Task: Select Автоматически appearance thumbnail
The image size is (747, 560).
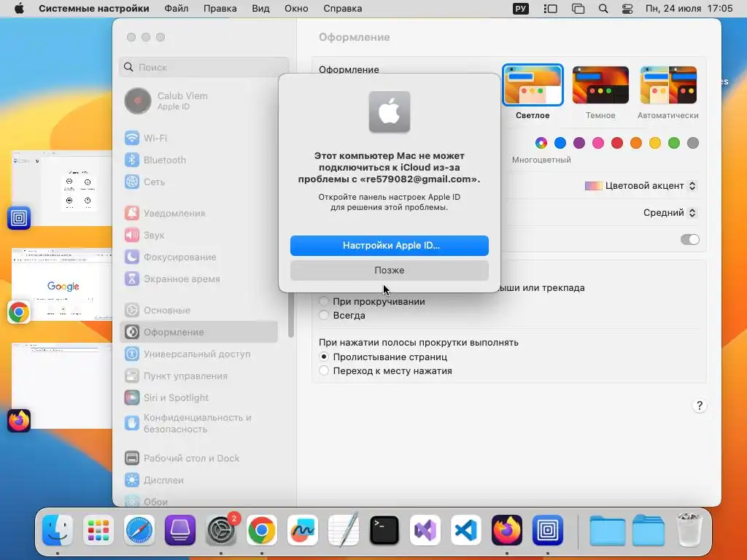Action: [x=668, y=85]
